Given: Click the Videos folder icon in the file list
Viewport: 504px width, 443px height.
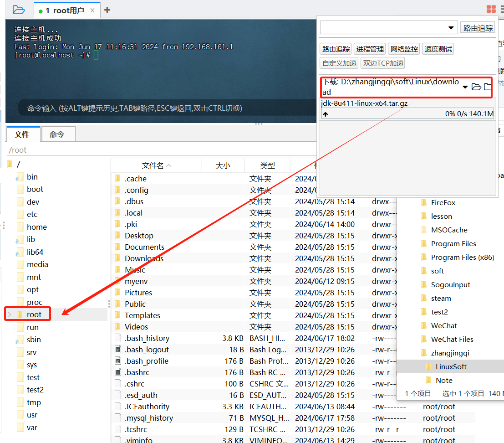Looking at the screenshot, I should pos(117,326).
